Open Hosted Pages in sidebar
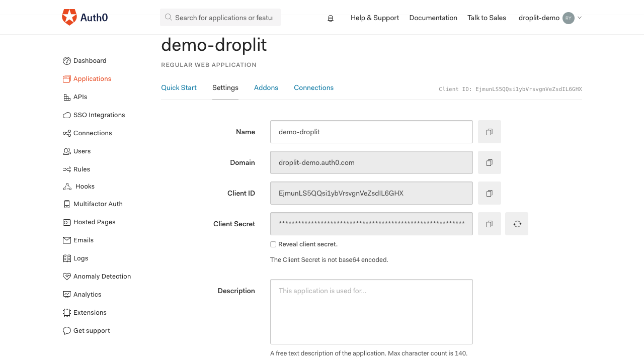Screen dimensions: 644x362 [x=95, y=222]
